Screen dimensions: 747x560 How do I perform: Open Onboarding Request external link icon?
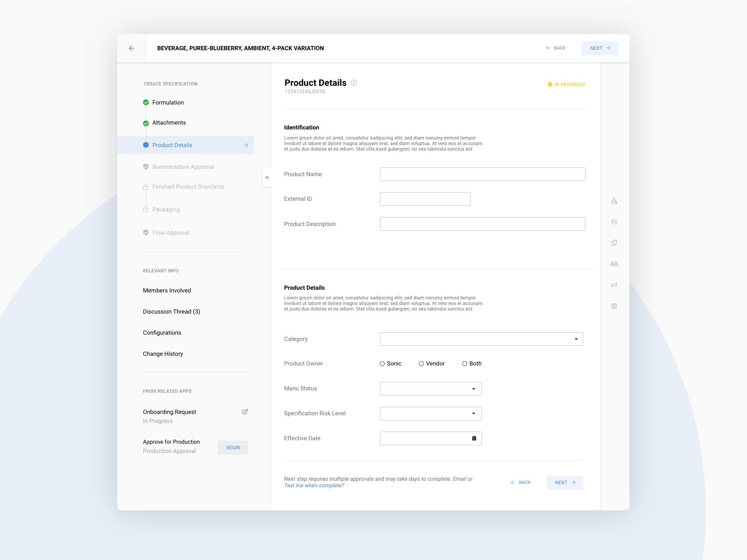click(245, 412)
